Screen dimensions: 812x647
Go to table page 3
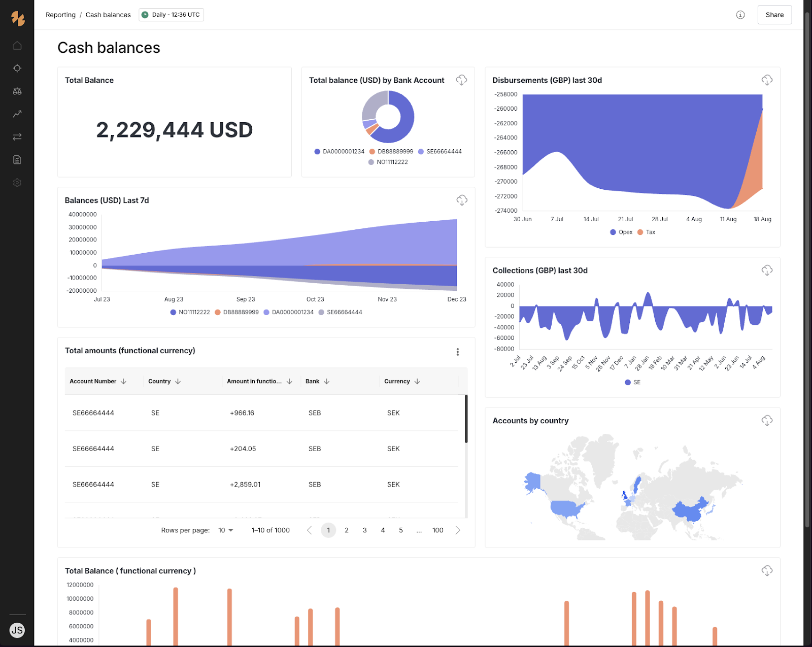(x=364, y=530)
